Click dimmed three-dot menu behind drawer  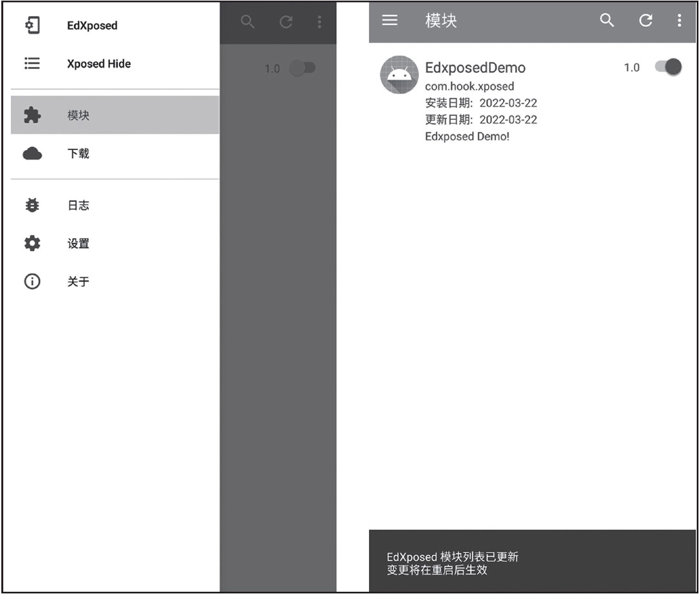point(319,21)
